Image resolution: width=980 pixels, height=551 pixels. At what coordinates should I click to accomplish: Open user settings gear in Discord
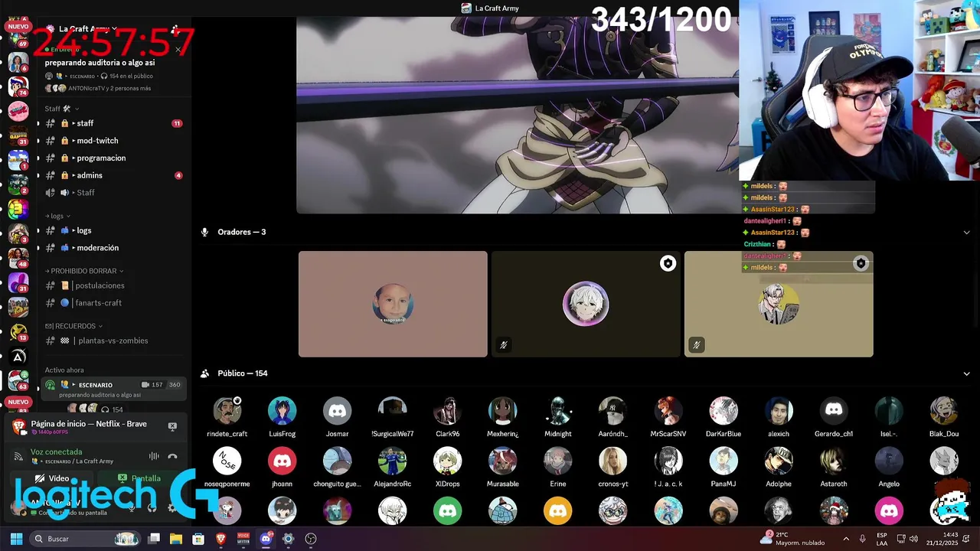pyautogui.click(x=172, y=507)
